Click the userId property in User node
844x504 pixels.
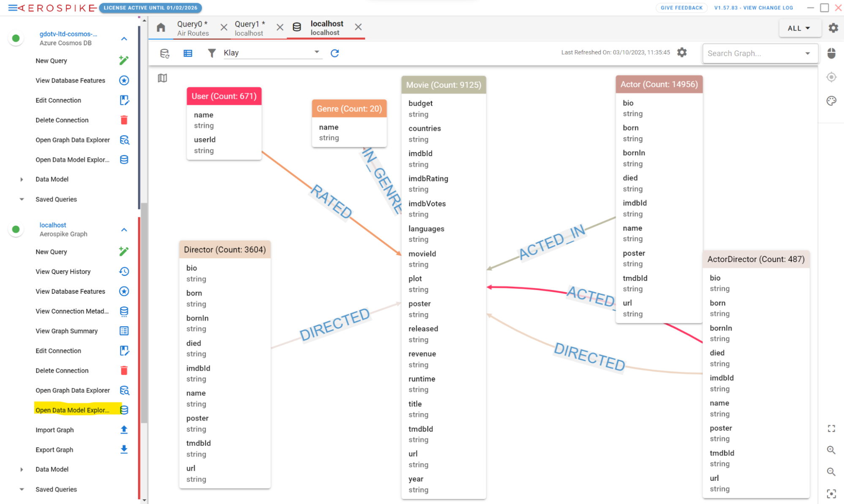click(x=205, y=140)
